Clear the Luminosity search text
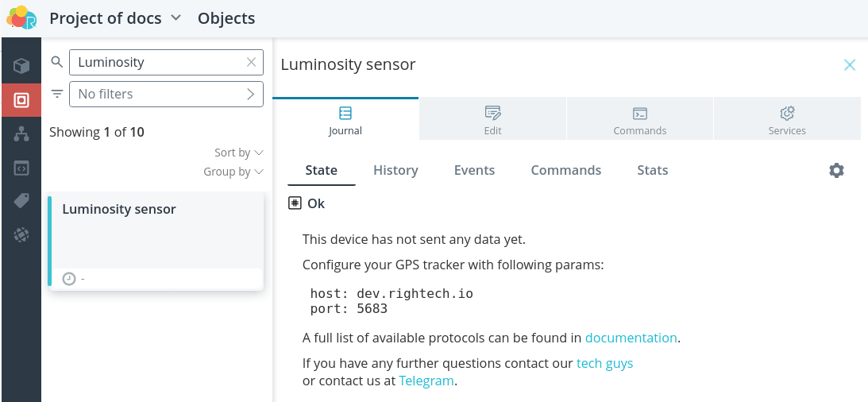Viewport: 868px width, 402px height. [x=251, y=62]
